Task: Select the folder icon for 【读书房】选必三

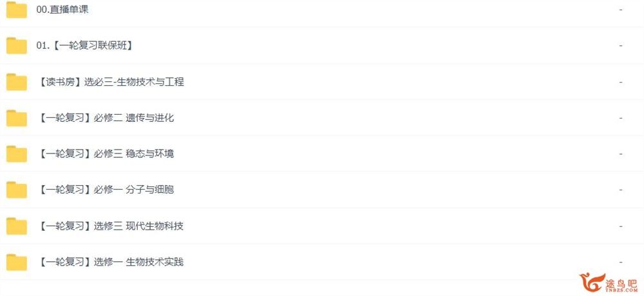Action: tap(17, 82)
